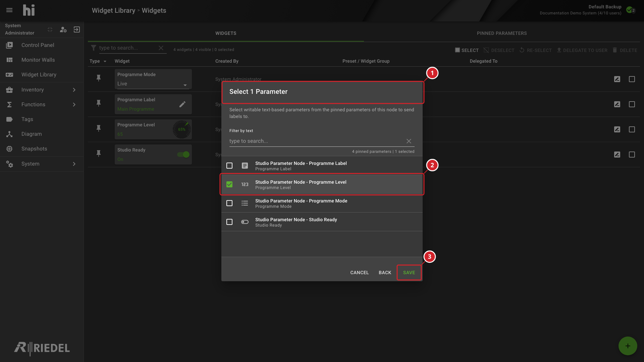
Task: Click the Deselect toolbar button
Action: (x=499, y=50)
